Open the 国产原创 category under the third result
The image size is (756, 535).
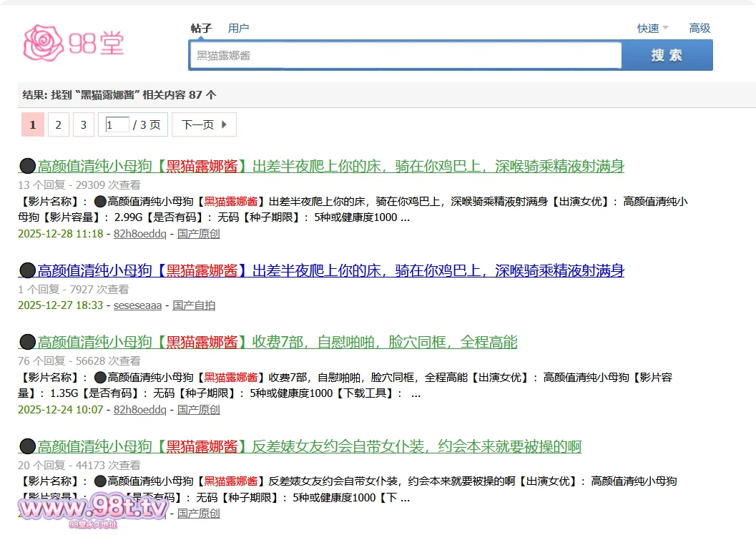199,409
